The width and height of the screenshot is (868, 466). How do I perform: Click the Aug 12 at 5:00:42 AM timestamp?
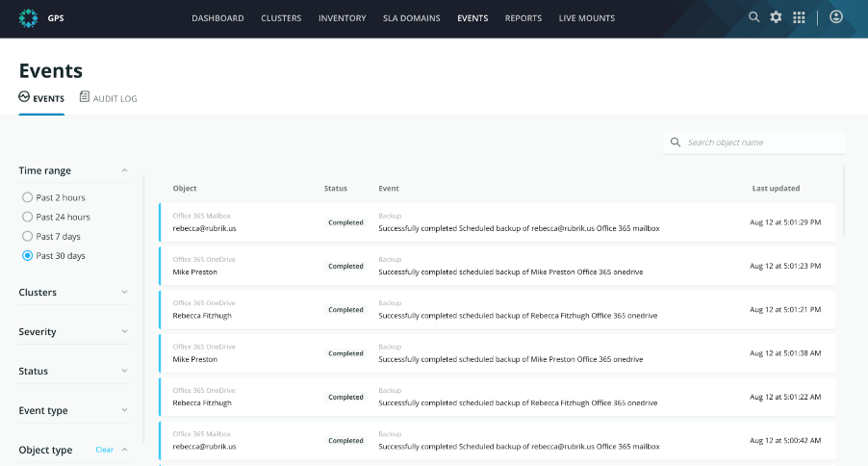click(x=785, y=441)
